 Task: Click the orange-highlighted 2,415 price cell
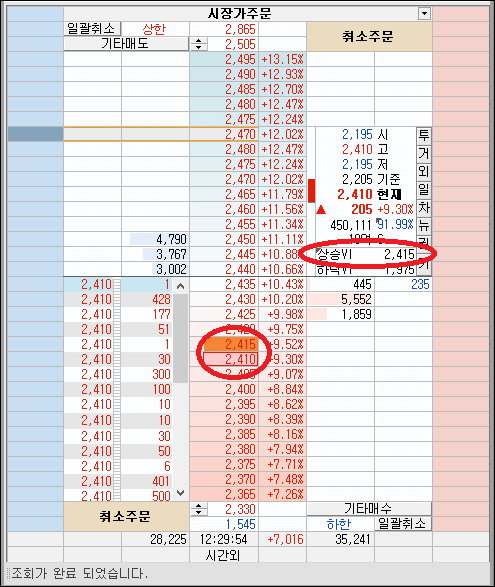[230, 344]
